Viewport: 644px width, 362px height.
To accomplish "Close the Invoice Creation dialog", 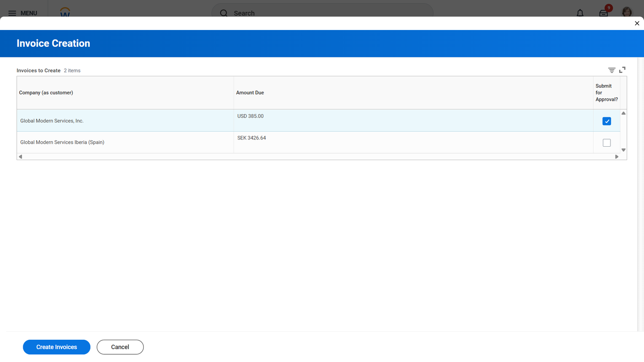I will point(637,23).
